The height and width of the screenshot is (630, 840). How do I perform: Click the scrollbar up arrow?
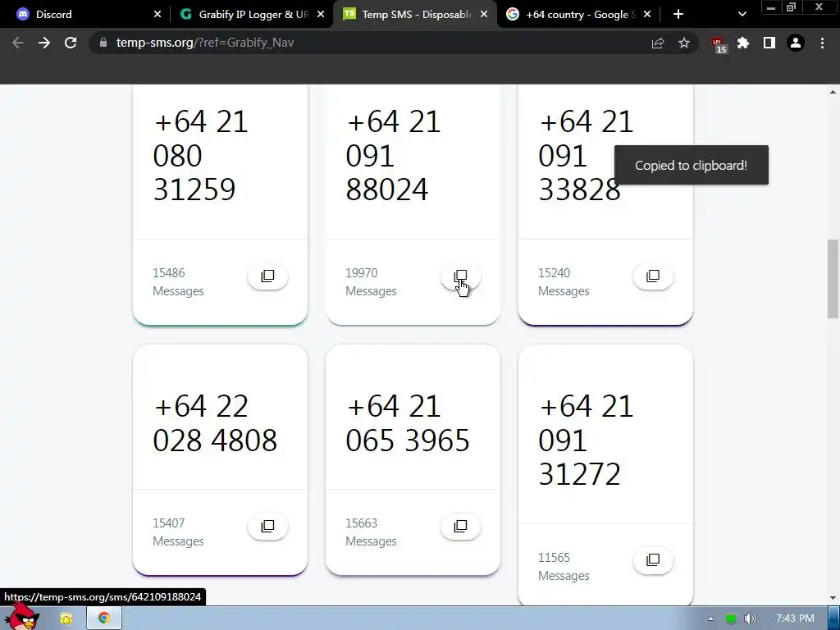click(x=833, y=92)
